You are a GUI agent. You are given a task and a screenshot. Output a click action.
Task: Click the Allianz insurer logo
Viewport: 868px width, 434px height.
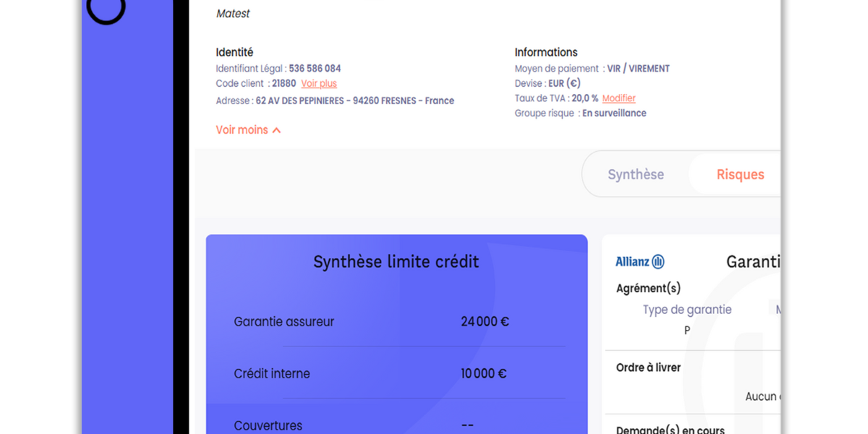pos(639,261)
